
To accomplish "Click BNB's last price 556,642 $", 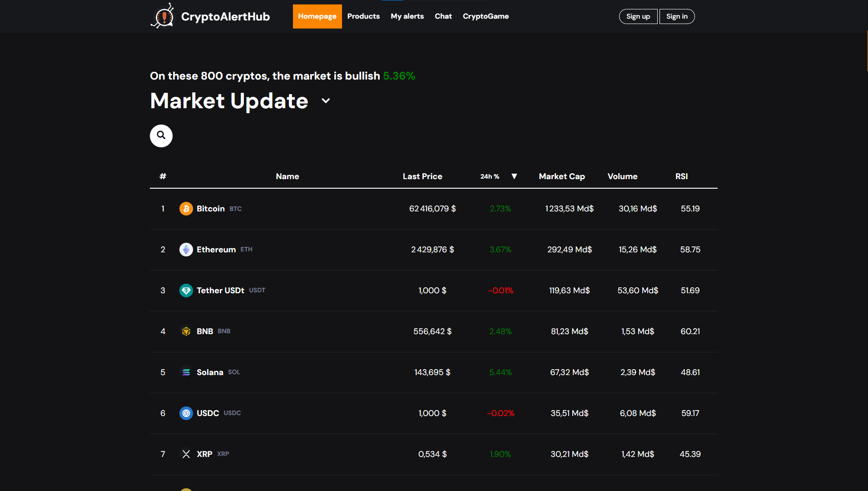I will (432, 331).
